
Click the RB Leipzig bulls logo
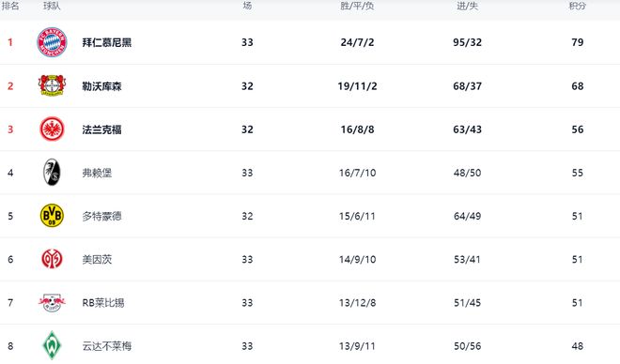pyautogui.click(x=52, y=302)
